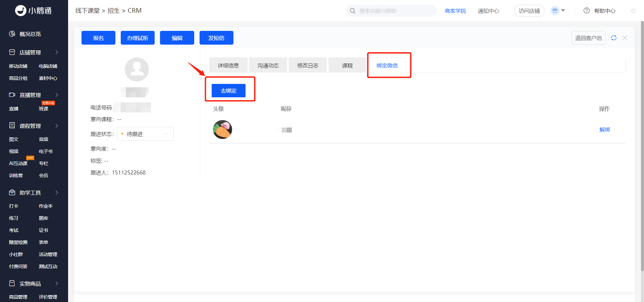The width and height of the screenshot is (644, 302).
Task: Open 素材中心 in sidebar
Action: 48,78
